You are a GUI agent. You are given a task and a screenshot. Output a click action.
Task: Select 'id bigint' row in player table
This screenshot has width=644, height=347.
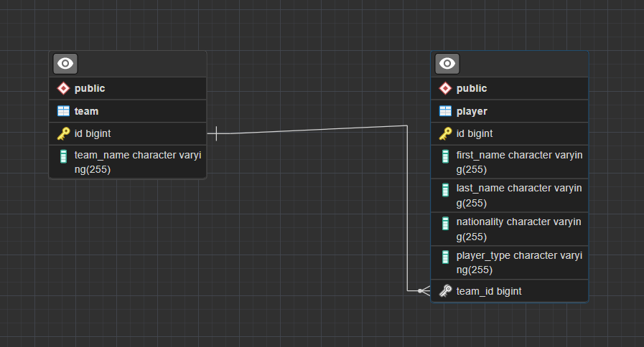510,134
